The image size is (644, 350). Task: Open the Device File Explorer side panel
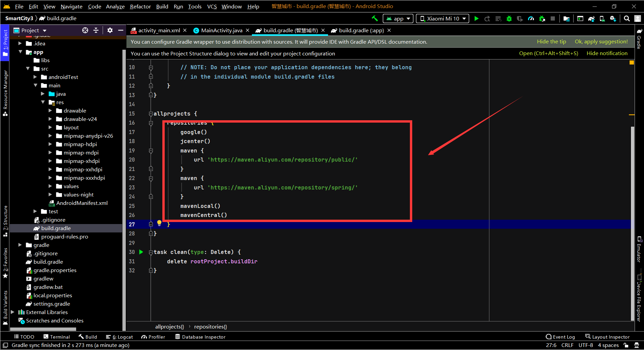[x=639, y=298]
